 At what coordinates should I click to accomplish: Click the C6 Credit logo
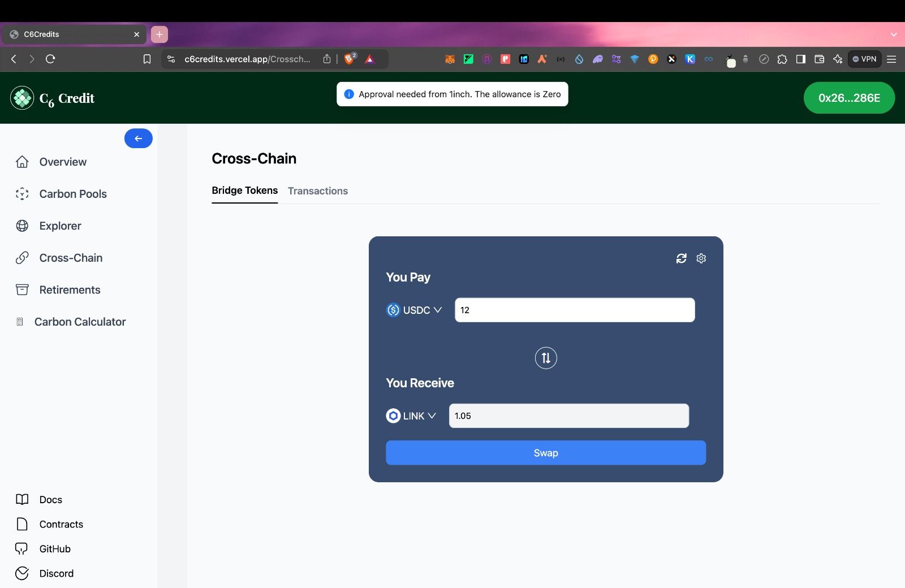(52, 98)
